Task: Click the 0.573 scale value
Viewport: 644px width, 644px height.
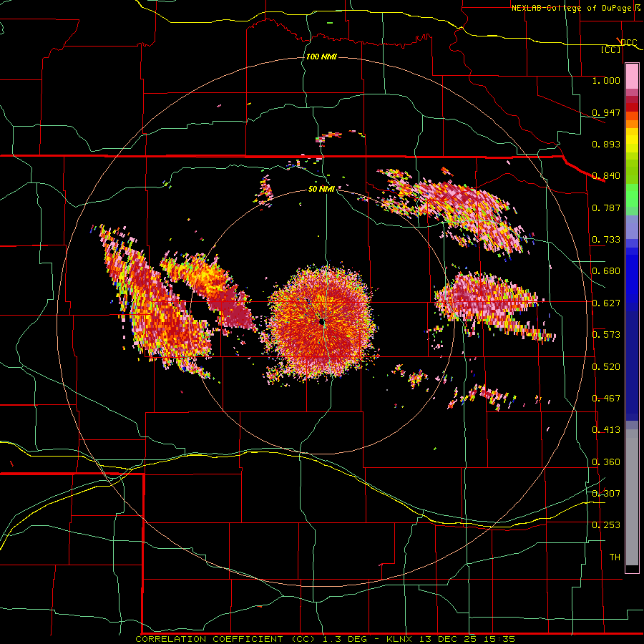Action: (x=606, y=335)
